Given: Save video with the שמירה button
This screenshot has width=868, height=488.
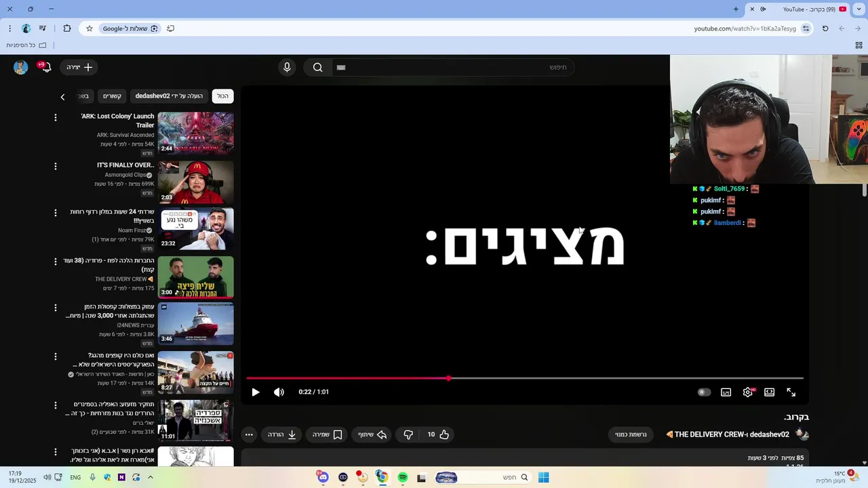Looking at the screenshot, I should 327,434.
